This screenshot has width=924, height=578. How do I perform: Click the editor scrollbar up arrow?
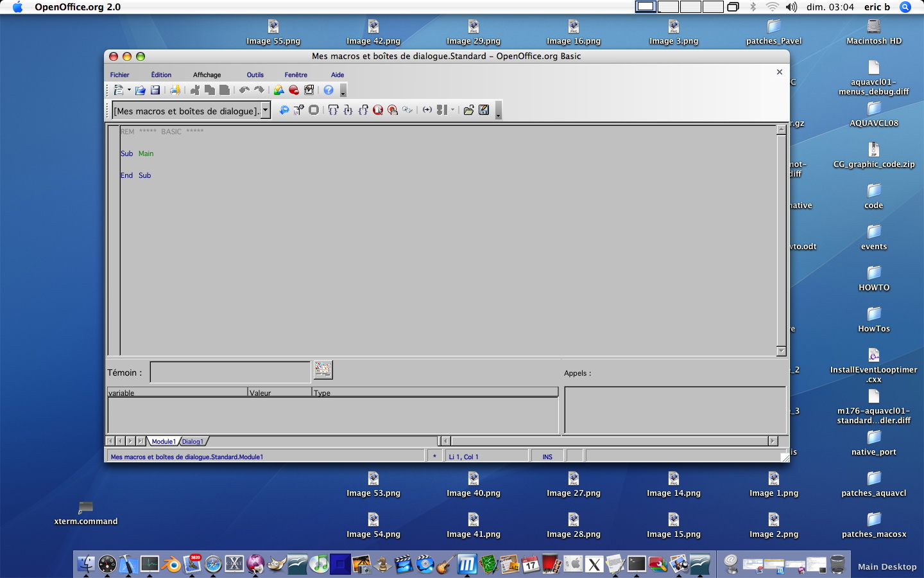tap(781, 129)
